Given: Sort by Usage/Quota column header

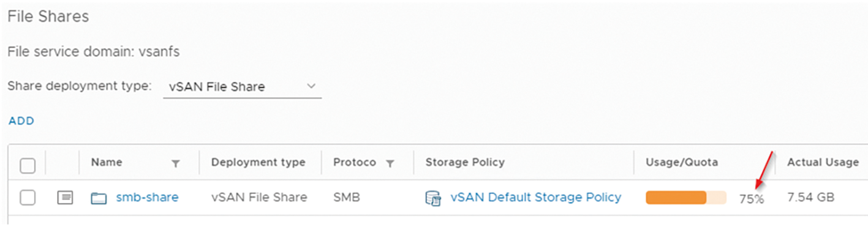Looking at the screenshot, I should (682, 162).
